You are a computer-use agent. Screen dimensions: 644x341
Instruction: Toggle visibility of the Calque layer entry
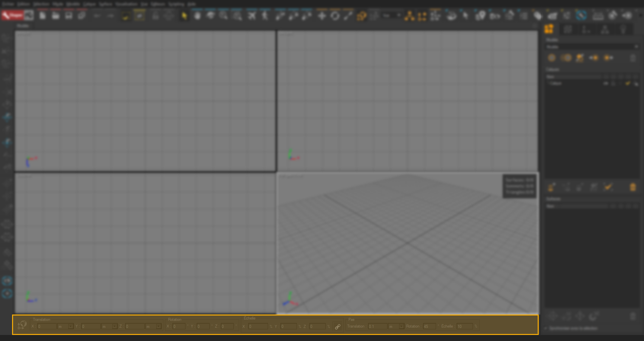tap(606, 83)
